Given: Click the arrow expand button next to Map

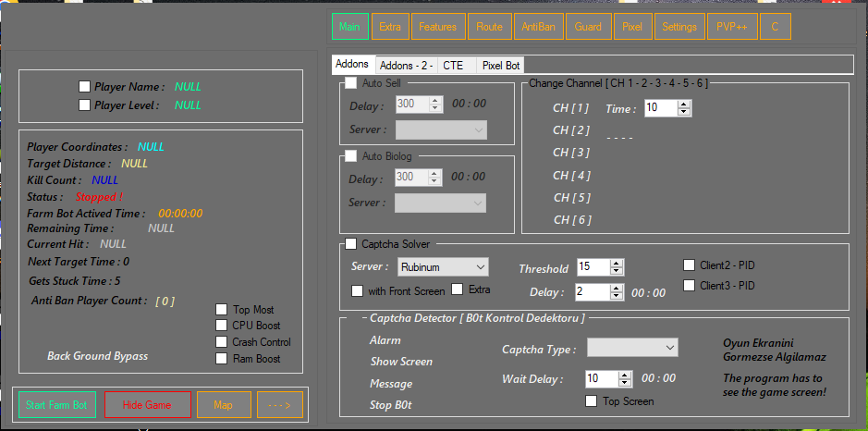Looking at the screenshot, I should (x=279, y=405).
